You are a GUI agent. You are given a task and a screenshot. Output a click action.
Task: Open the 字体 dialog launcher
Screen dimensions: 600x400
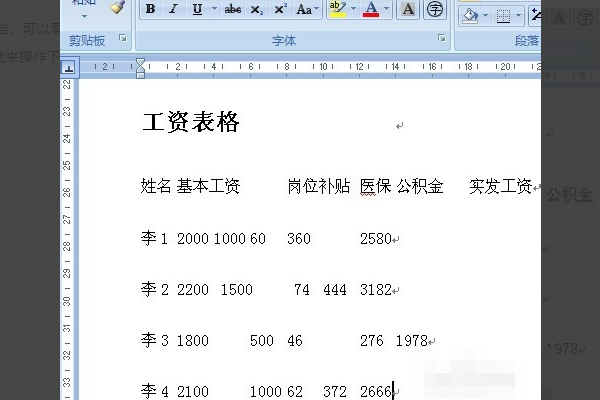pyautogui.click(x=442, y=38)
